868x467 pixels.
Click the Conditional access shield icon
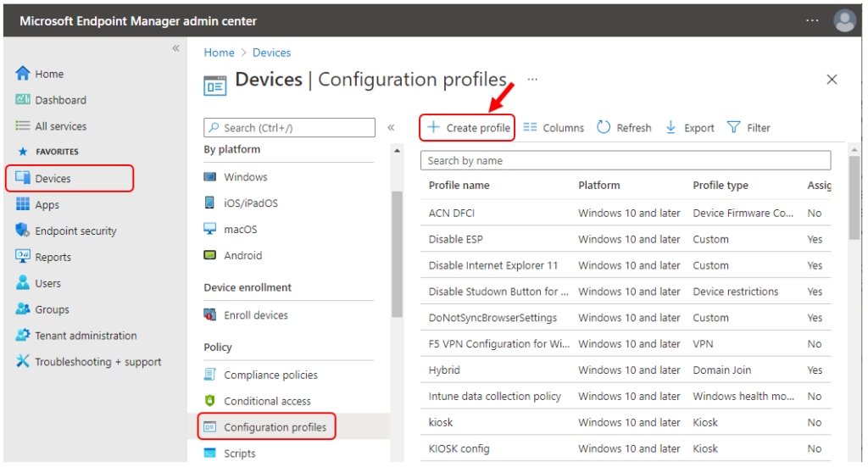click(210, 401)
